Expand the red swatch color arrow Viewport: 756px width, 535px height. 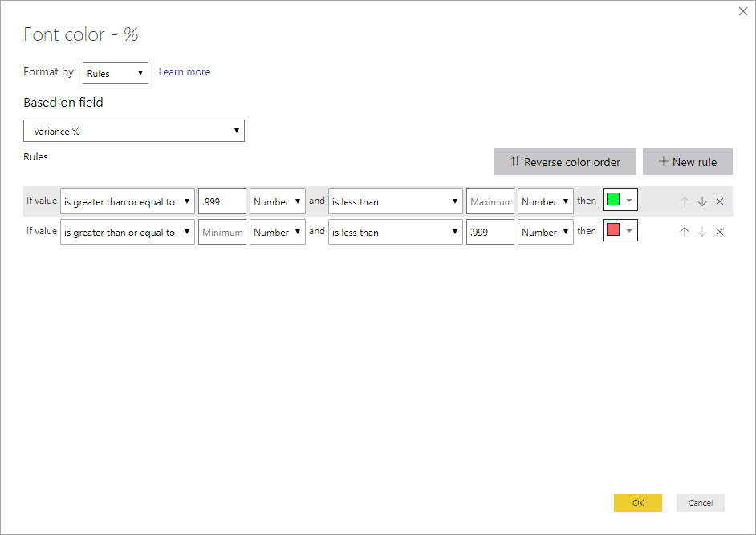click(629, 230)
